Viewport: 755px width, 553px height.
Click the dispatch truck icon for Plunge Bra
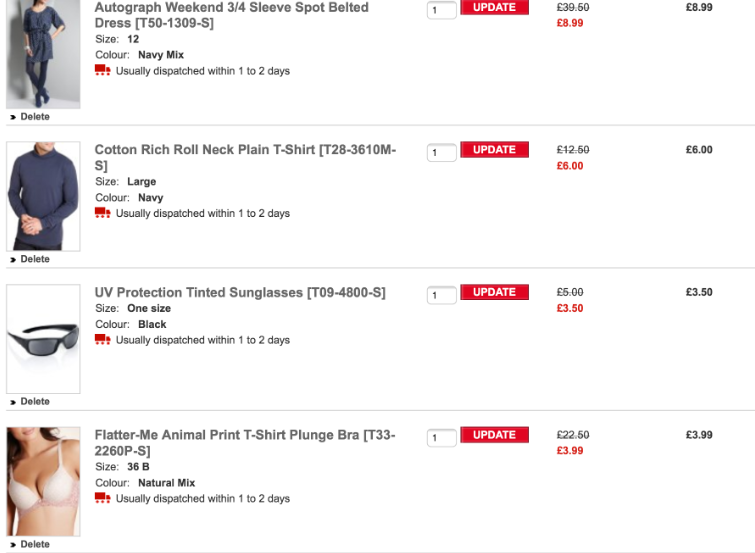[102, 498]
